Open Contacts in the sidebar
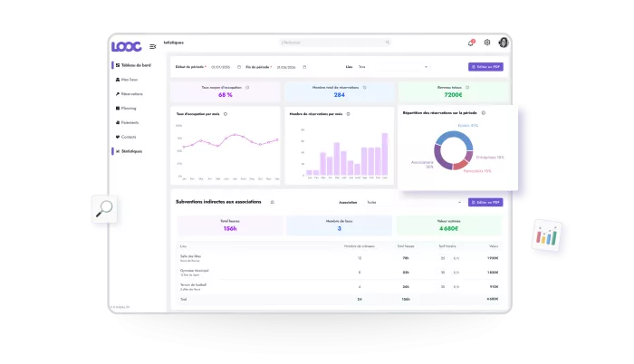This screenshot has width=634, height=364. (126, 137)
